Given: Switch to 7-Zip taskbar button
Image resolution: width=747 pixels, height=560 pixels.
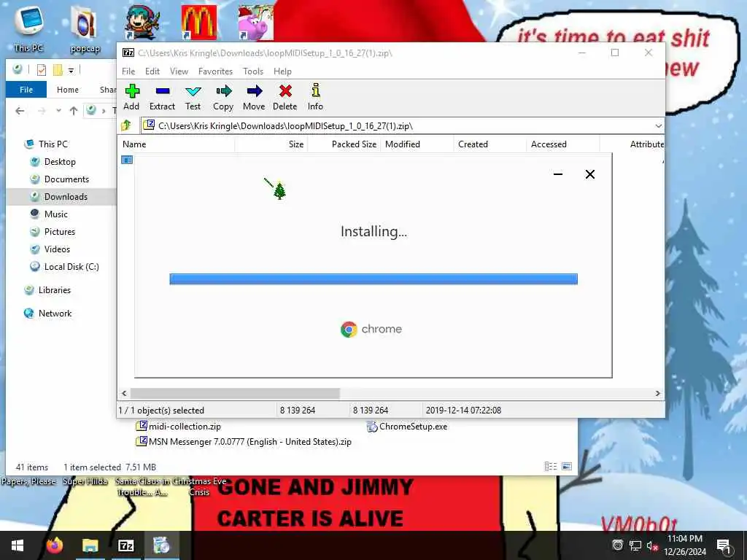Looking at the screenshot, I should (x=125, y=545).
